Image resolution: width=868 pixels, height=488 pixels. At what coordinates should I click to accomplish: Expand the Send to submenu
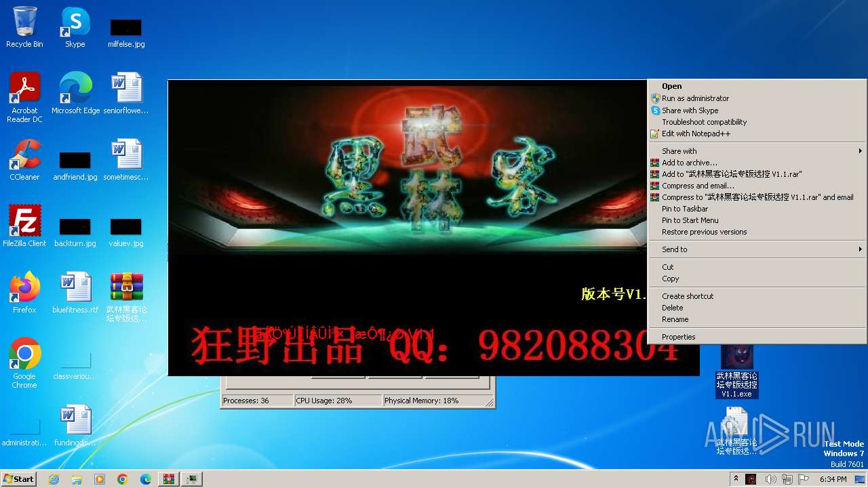(x=756, y=249)
